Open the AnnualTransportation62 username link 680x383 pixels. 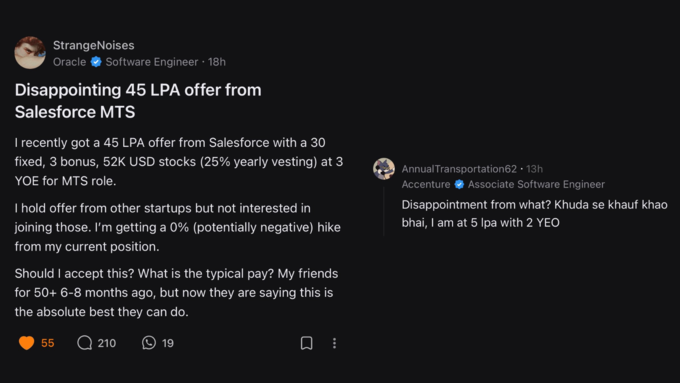point(459,169)
